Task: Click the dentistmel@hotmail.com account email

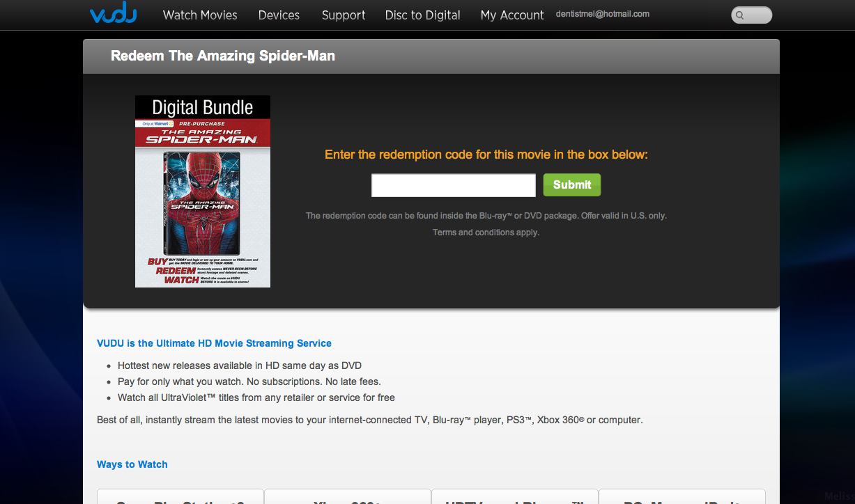Action: point(603,14)
